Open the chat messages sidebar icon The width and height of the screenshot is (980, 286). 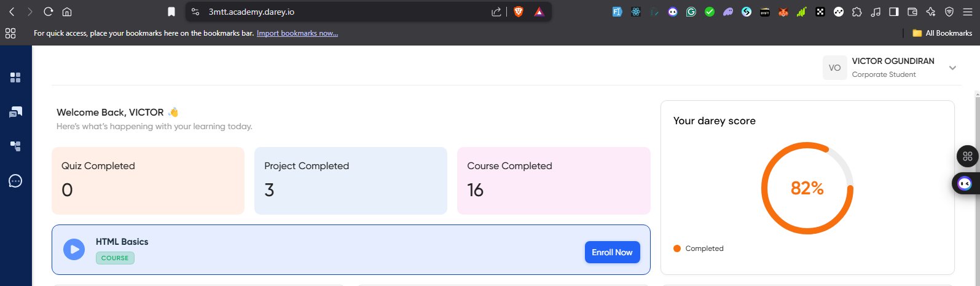pyautogui.click(x=15, y=112)
